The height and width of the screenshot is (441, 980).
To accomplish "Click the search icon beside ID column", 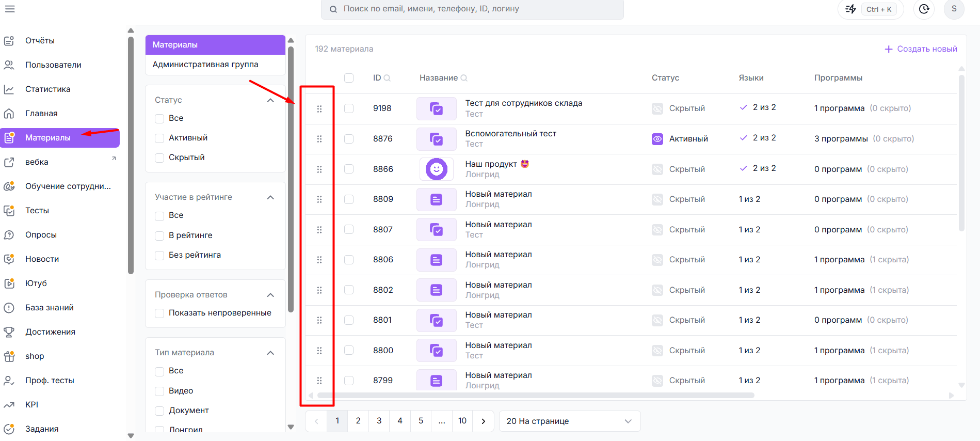I will [x=387, y=78].
